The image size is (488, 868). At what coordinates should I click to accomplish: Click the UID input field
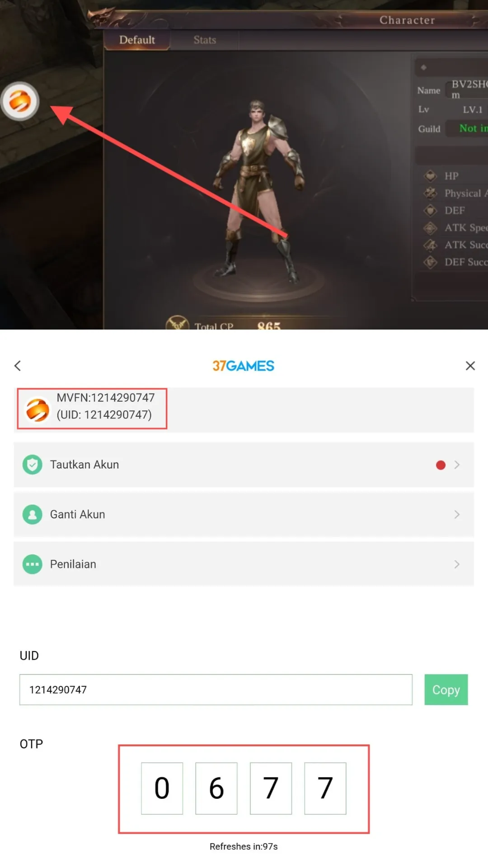click(216, 689)
